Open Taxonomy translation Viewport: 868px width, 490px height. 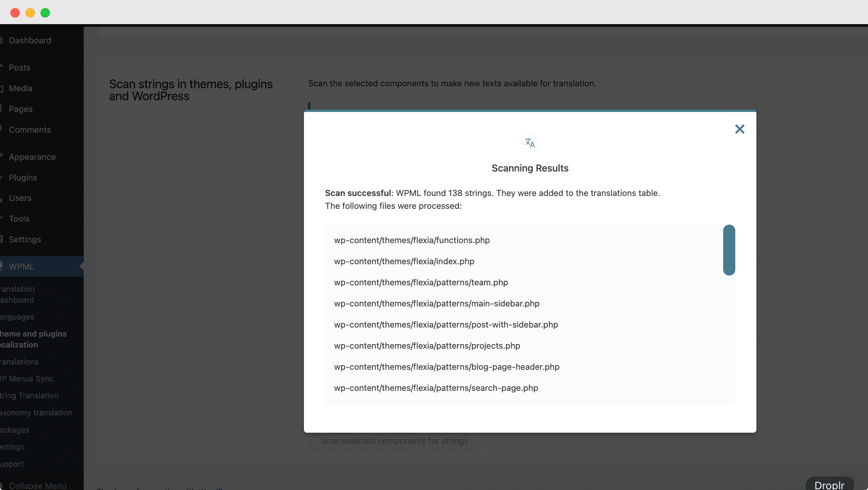(x=35, y=412)
